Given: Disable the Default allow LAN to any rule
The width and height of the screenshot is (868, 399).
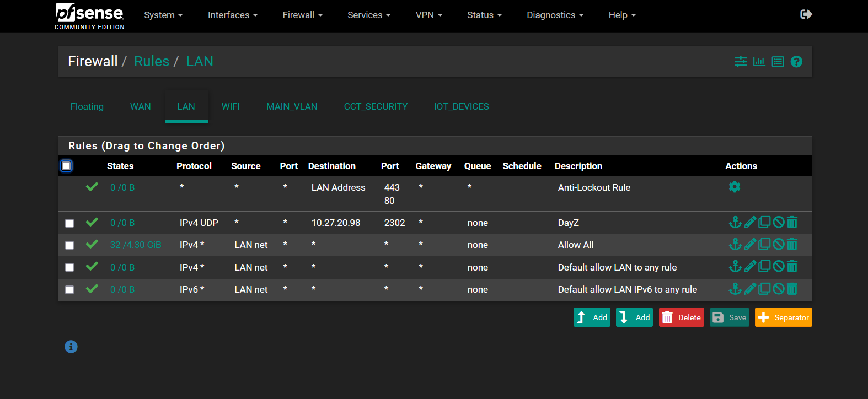Looking at the screenshot, I should pos(779,267).
